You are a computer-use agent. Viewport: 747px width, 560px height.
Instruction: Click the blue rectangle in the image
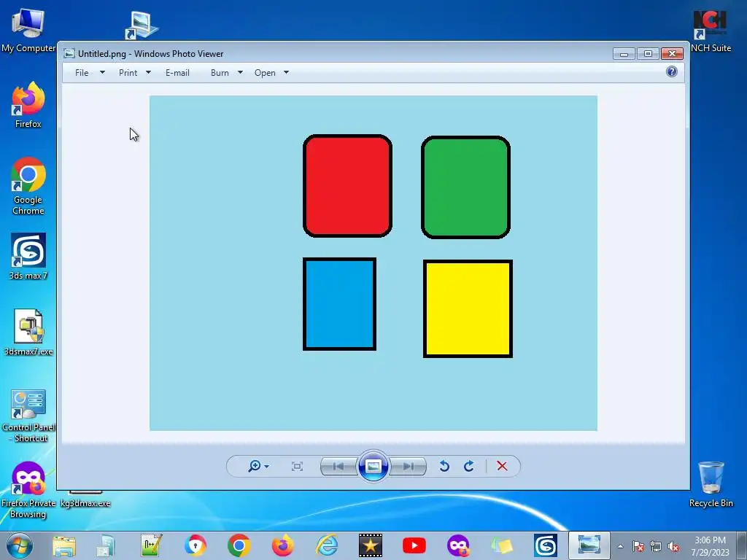pyautogui.click(x=339, y=304)
